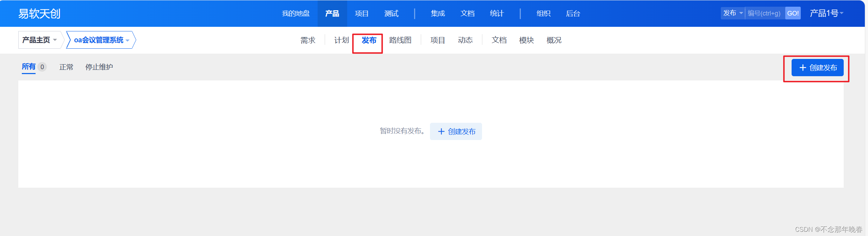
Task: Filter releases by 停止维护
Action: [x=99, y=67]
